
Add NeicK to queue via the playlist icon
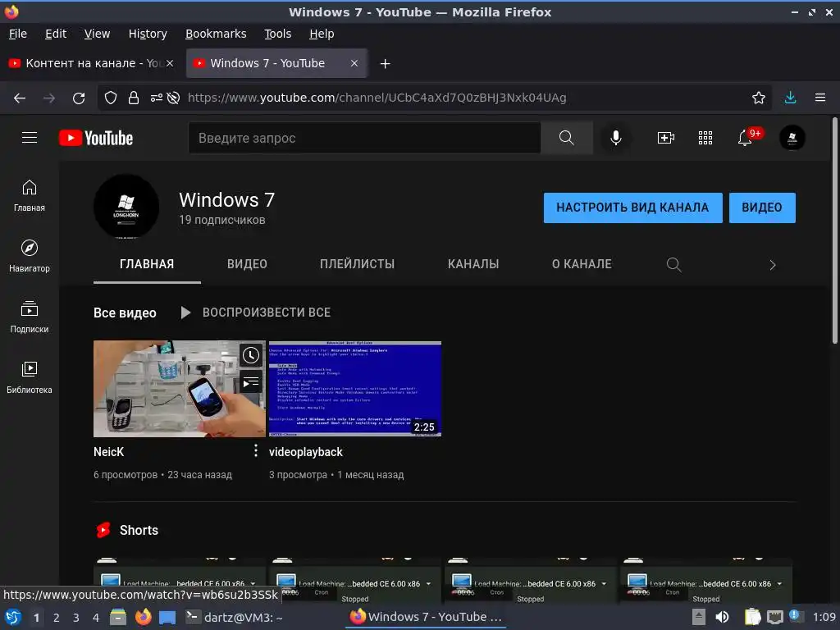click(x=251, y=382)
